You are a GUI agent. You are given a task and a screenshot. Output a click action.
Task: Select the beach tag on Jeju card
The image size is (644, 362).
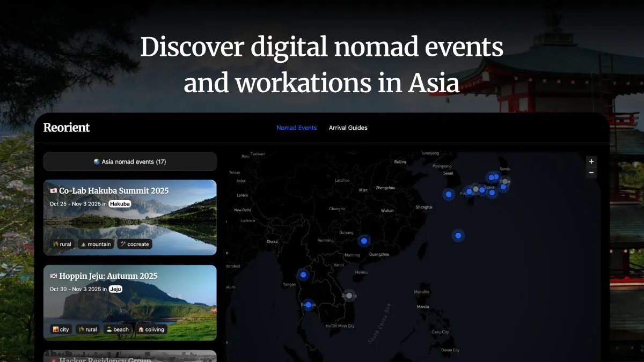click(118, 329)
